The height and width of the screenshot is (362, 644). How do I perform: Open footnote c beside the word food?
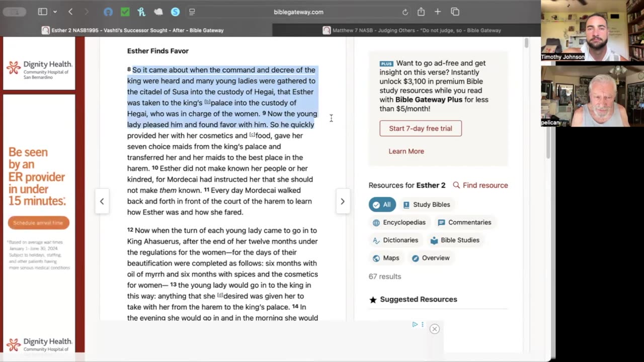[253, 135]
